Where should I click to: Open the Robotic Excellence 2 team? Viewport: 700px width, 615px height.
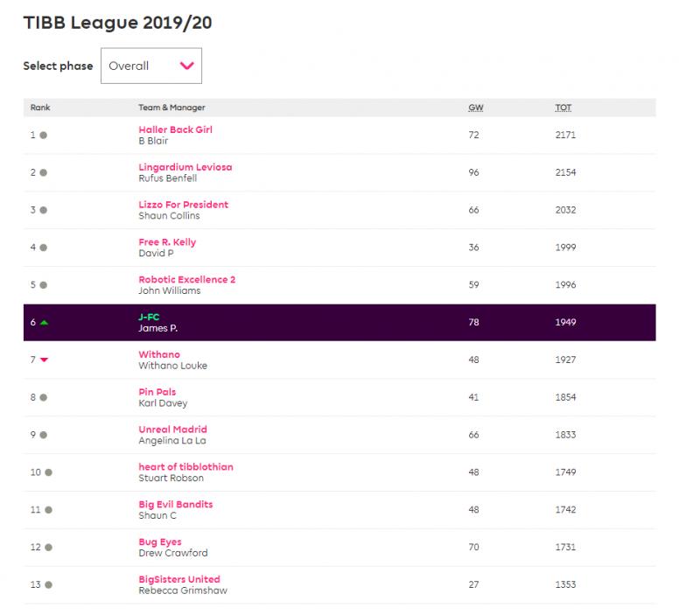click(x=186, y=279)
